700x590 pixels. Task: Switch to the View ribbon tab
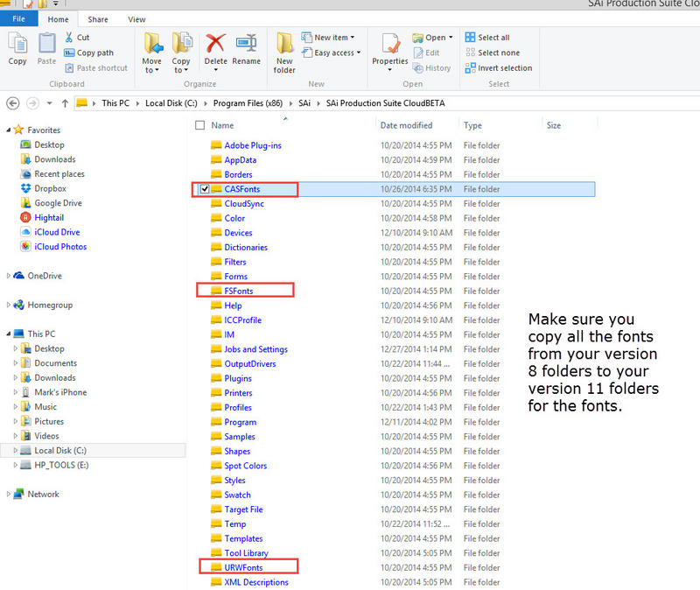coord(136,19)
